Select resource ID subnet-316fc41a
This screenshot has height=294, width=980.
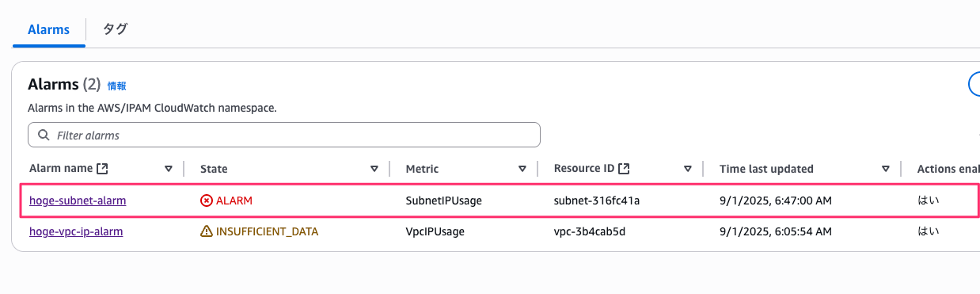(597, 200)
